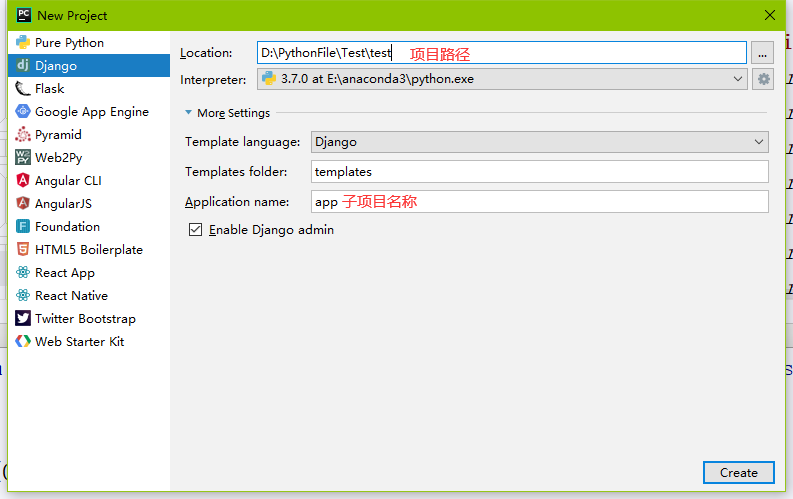Select Twitter Bootstrap label
The image size is (793, 499).
(x=85, y=319)
